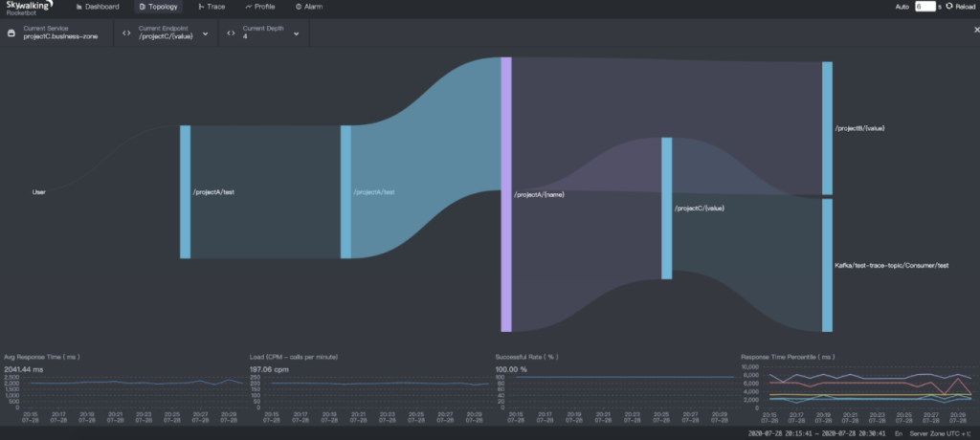980x440 pixels.
Task: Select the /projectC/{value} node in the diagram
Action: pyautogui.click(x=666, y=208)
